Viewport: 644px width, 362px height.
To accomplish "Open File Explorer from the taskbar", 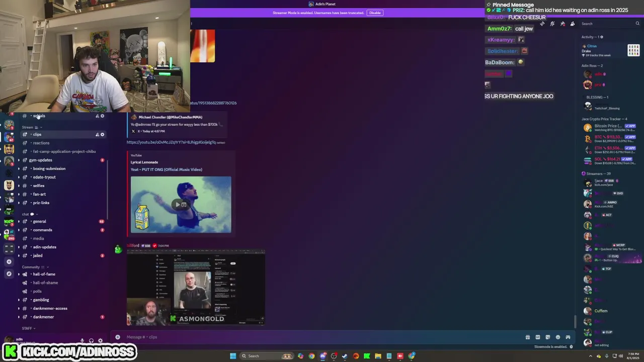I will [x=378, y=356].
